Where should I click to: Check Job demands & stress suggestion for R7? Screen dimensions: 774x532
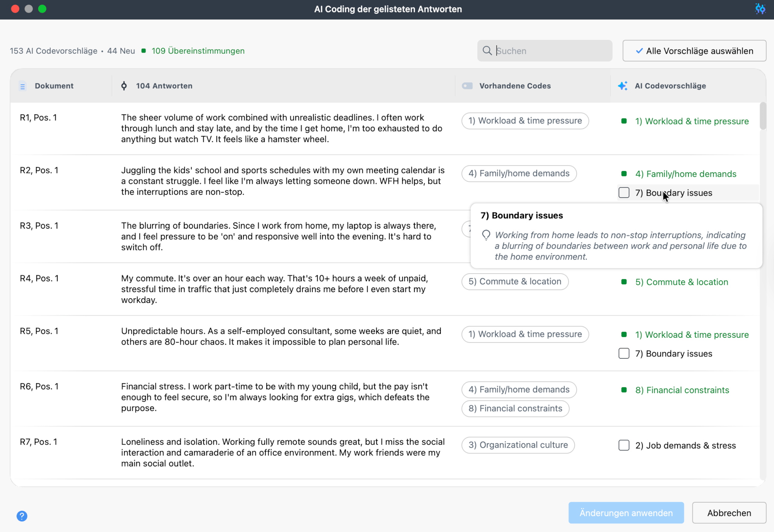[624, 445]
